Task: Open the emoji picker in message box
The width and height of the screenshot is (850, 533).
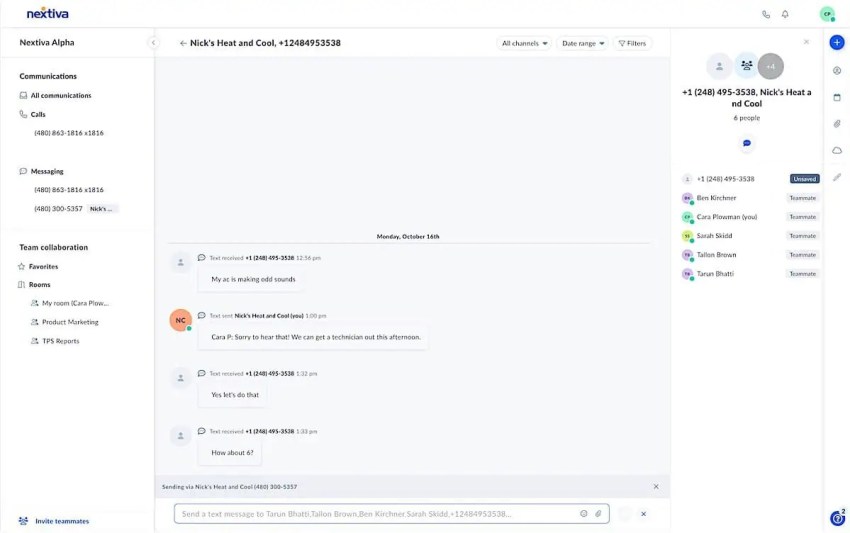Action: (583, 513)
